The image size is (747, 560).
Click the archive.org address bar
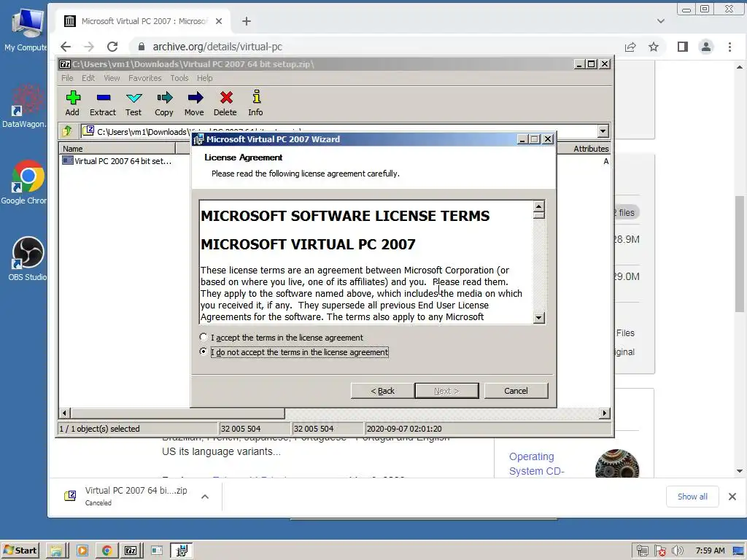pos(376,47)
